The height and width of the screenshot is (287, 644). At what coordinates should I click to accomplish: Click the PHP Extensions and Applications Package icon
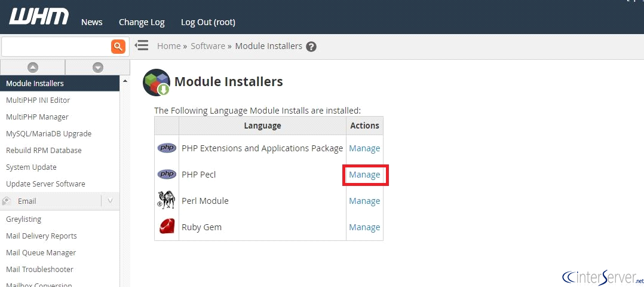[167, 148]
